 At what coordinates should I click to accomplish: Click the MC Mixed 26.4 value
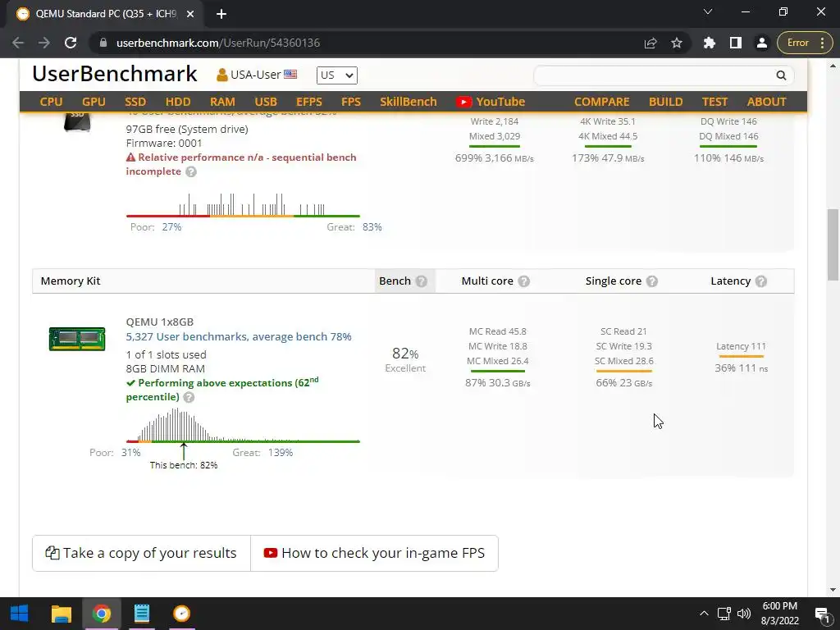click(498, 361)
